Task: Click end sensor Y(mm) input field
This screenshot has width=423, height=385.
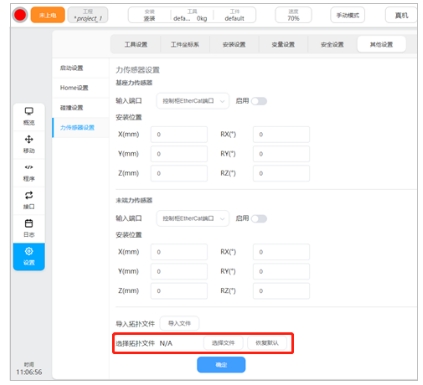Action: (179, 271)
